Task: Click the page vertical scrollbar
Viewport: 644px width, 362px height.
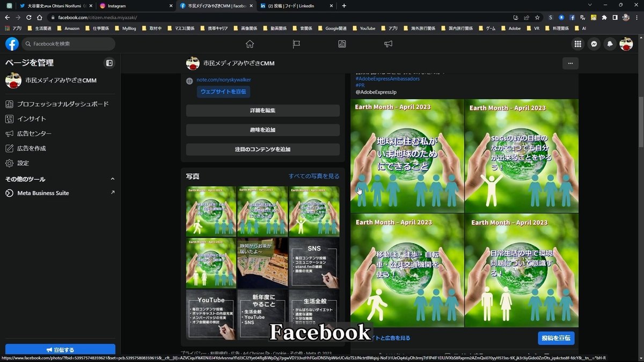Action: [641, 123]
